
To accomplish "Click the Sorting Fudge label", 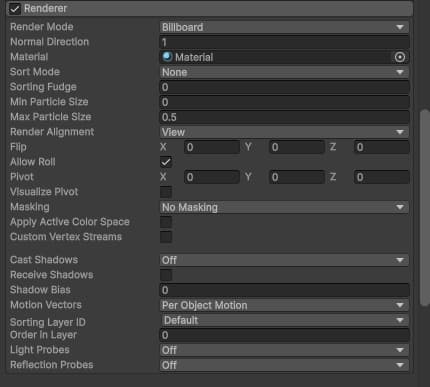I will (x=43, y=87).
